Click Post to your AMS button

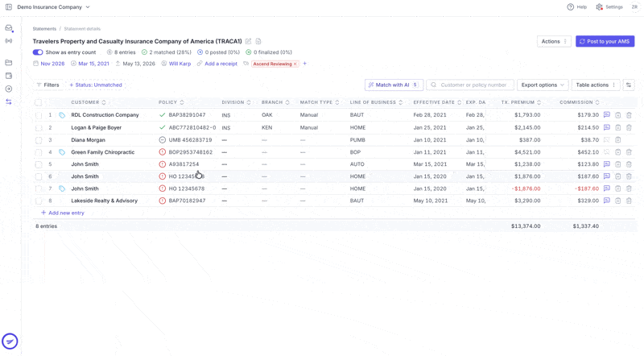(605, 42)
